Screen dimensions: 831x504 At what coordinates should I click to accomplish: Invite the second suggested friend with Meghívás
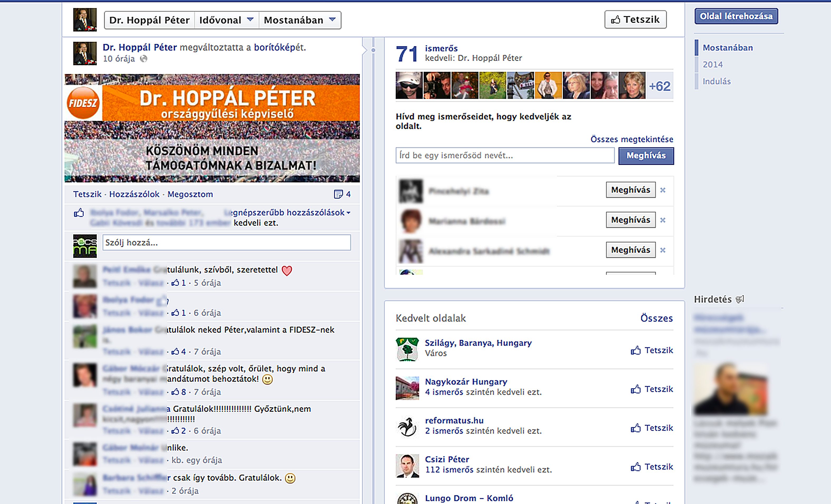point(631,220)
